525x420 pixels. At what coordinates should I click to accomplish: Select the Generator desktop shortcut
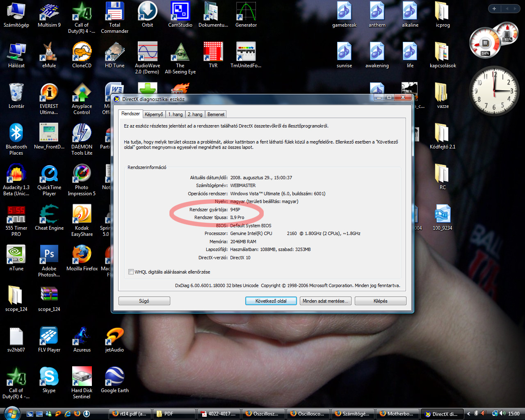(246, 15)
